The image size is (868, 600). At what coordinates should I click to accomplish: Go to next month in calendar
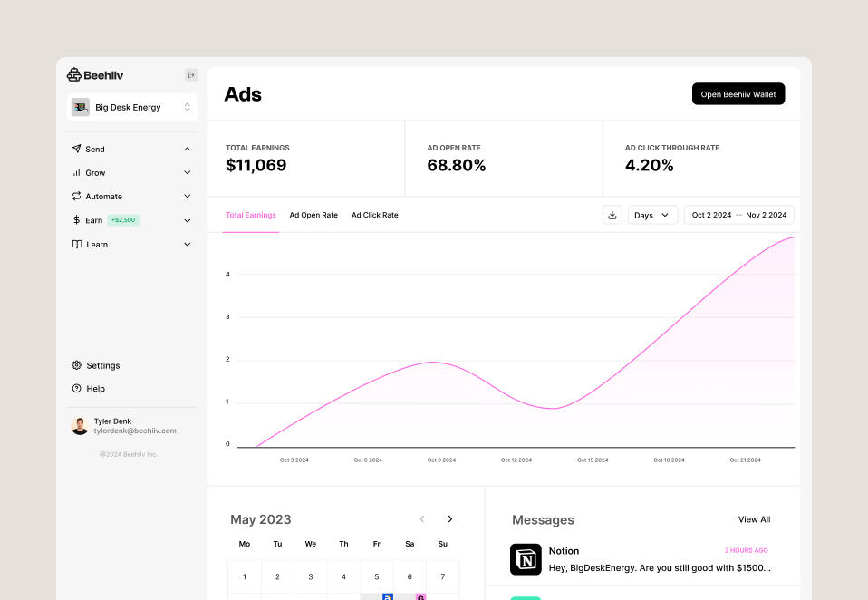[x=450, y=518]
